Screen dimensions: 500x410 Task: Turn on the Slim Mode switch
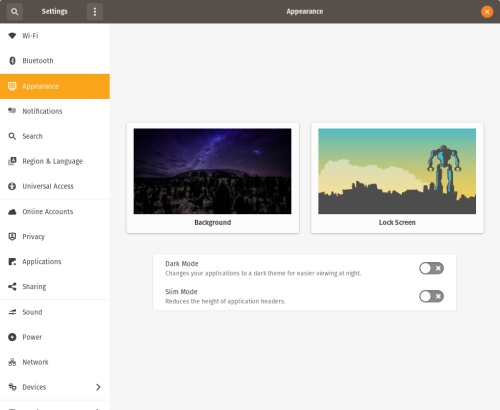point(431,296)
